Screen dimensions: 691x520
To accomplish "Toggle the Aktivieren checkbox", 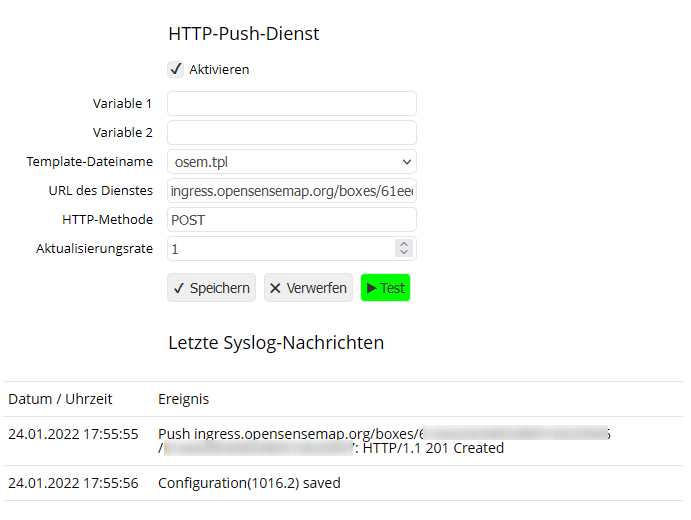I will click(x=176, y=69).
